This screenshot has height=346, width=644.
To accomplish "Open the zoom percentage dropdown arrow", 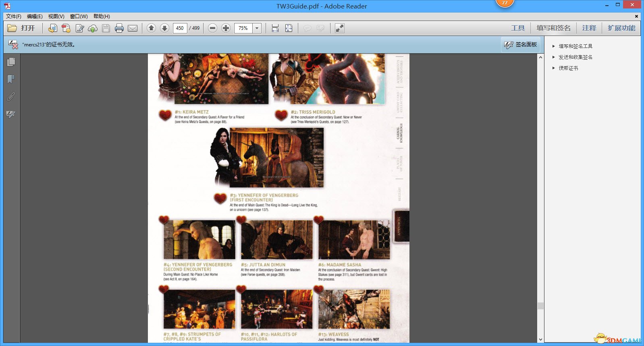I will (257, 28).
